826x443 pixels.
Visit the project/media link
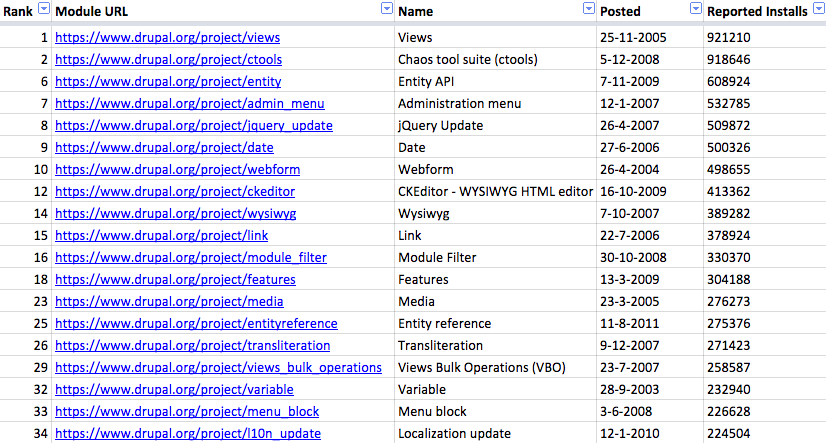pyautogui.click(x=169, y=302)
